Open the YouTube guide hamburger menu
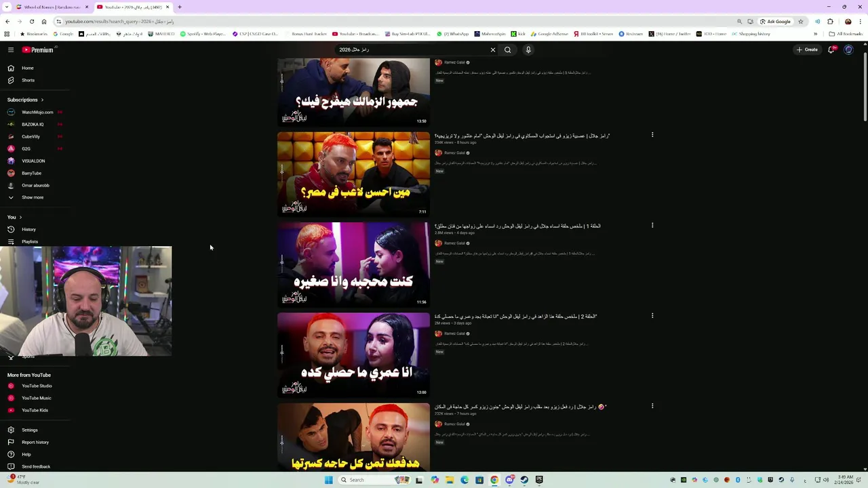Image resolution: width=868 pixels, height=488 pixels. point(11,49)
